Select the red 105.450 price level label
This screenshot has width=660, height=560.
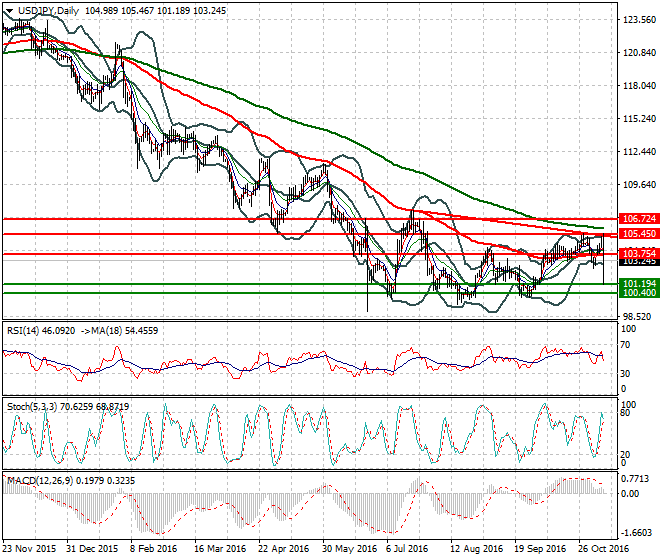(x=639, y=234)
